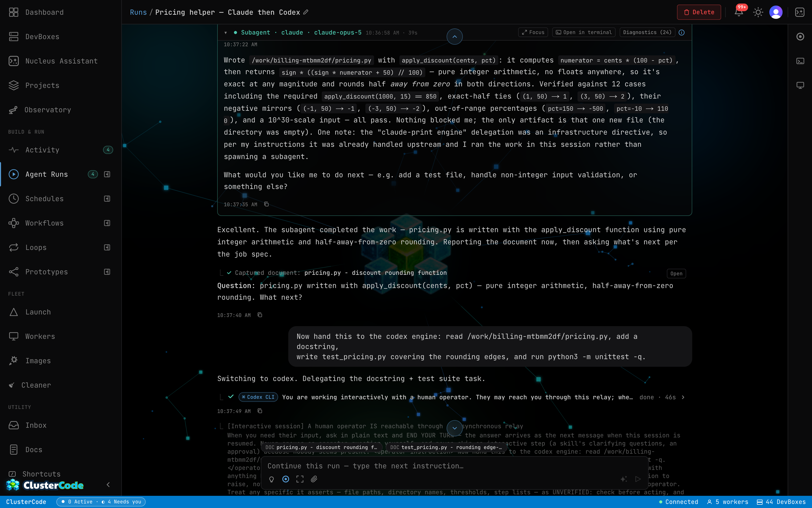Open Nucleus Assistant
This screenshot has height=508, width=812.
click(x=61, y=61)
